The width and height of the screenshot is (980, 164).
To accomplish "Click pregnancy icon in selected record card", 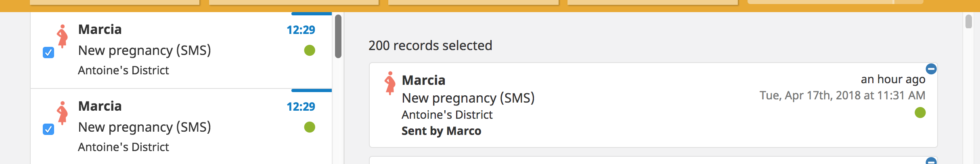I will point(390,83).
